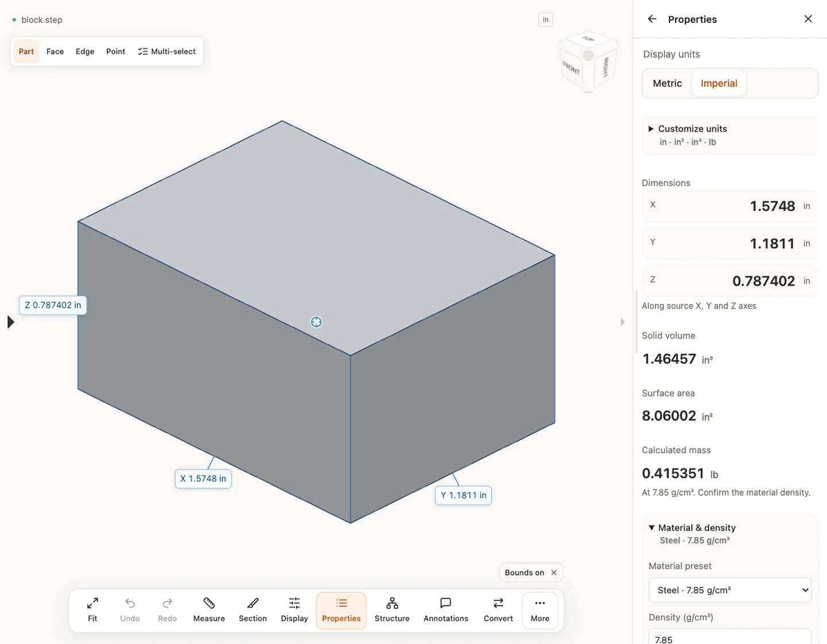Select Imperial display units
Screen dimensions: 827x644
(x=718, y=83)
